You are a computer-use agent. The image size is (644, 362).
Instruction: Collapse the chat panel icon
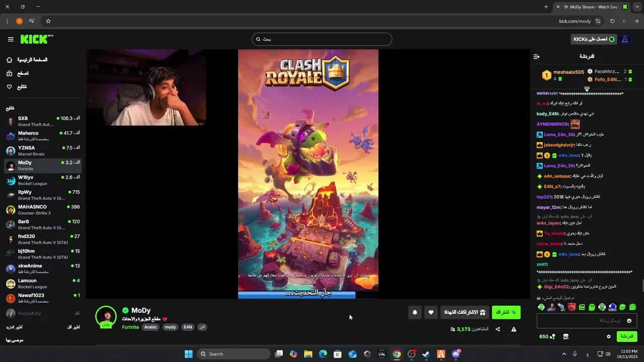536,56
